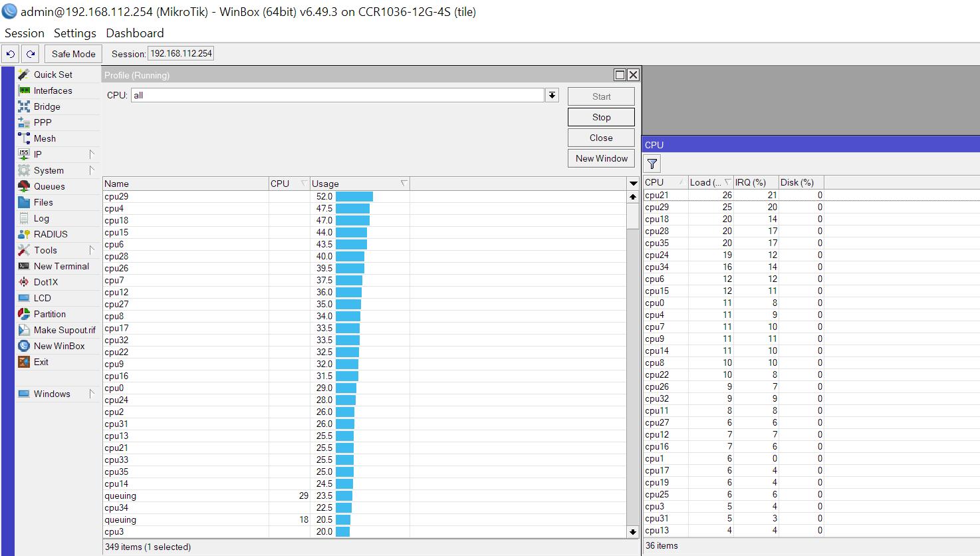Screen dimensions: 980x556
Task: Click the Redo arrow toolbar icon
Action: tap(31, 54)
